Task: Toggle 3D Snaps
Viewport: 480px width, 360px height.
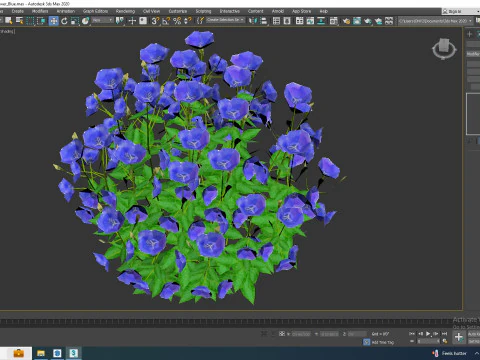Action: (x=155, y=21)
